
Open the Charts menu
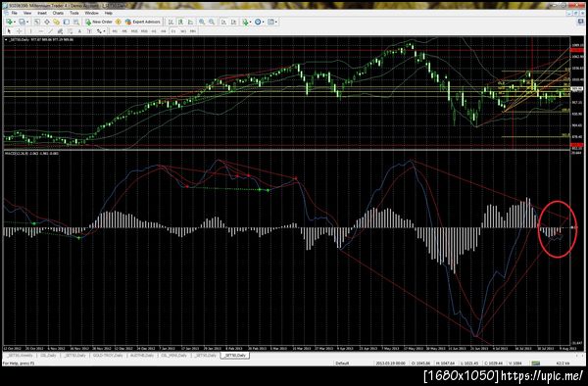[x=58, y=13]
